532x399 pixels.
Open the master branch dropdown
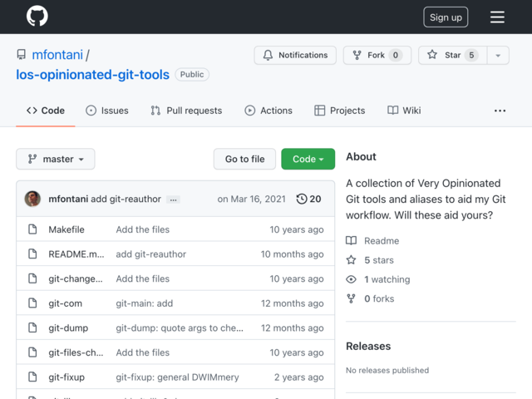(x=56, y=159)
